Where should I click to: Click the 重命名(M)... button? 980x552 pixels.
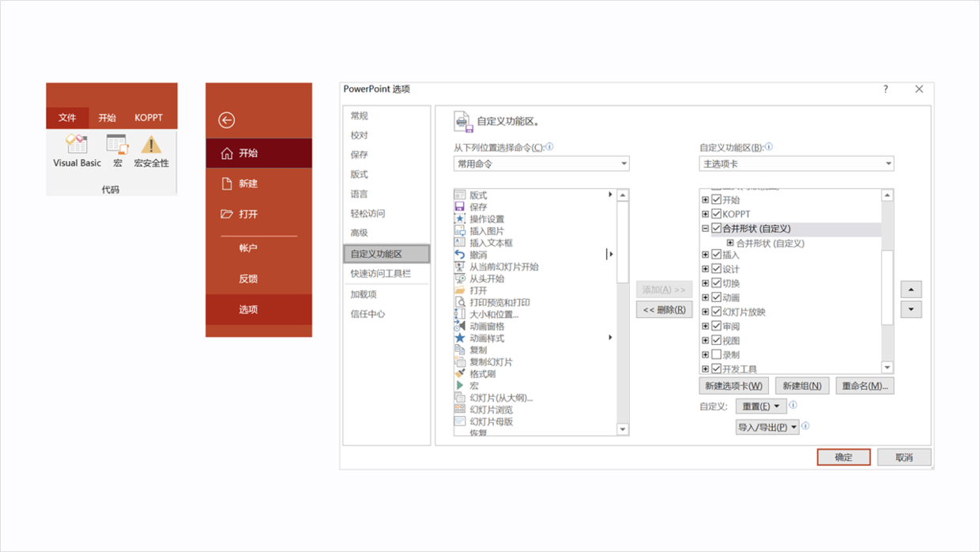(x=865, y=386)
